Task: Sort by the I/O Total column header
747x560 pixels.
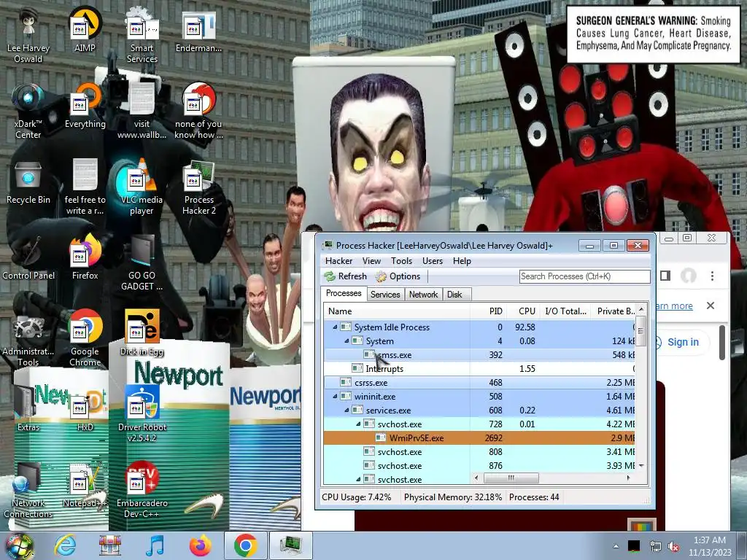Action: pyautogui.click(x=565, y=311)
